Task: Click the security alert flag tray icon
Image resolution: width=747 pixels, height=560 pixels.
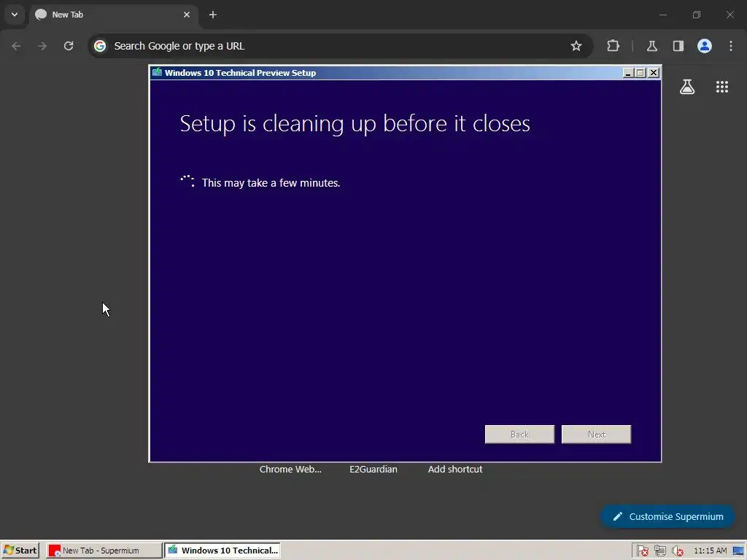Action: (x=642, y=551)
